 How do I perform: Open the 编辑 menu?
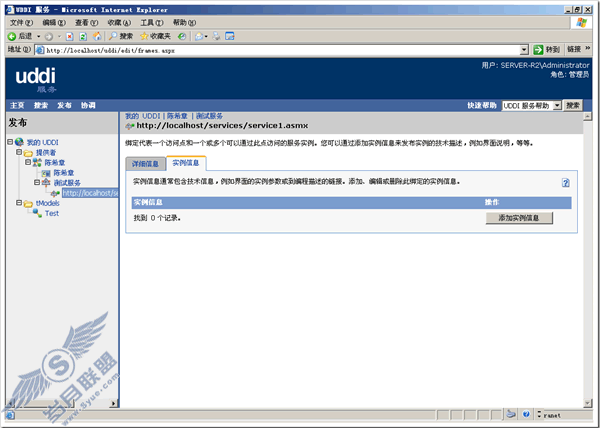coord(54,23)
